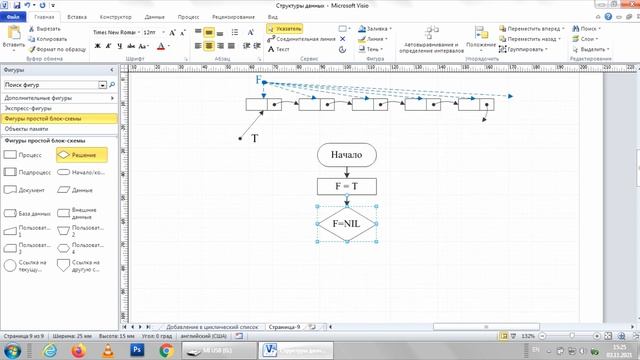Toggle bold Ж formatting
Image resolution: width=640 pixels, height=360 pixels.
pyautogui.click(x=98, y=46)
